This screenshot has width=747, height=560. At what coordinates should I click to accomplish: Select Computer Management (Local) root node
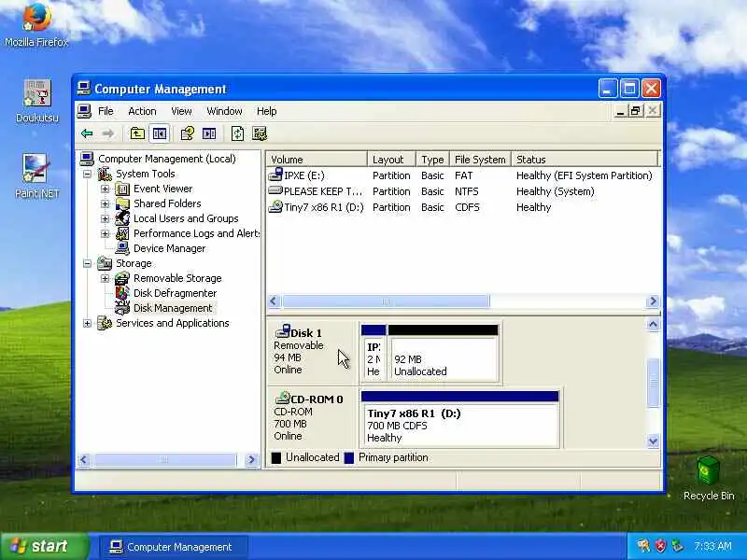pyautogui.click(x=167, y=159)
